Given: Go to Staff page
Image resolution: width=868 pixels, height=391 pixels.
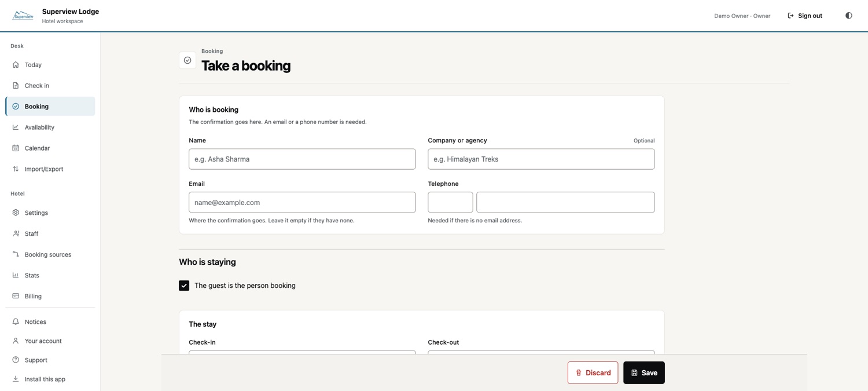Looking at the screenshot, I should pyautogui.click(x=50, y=233).
